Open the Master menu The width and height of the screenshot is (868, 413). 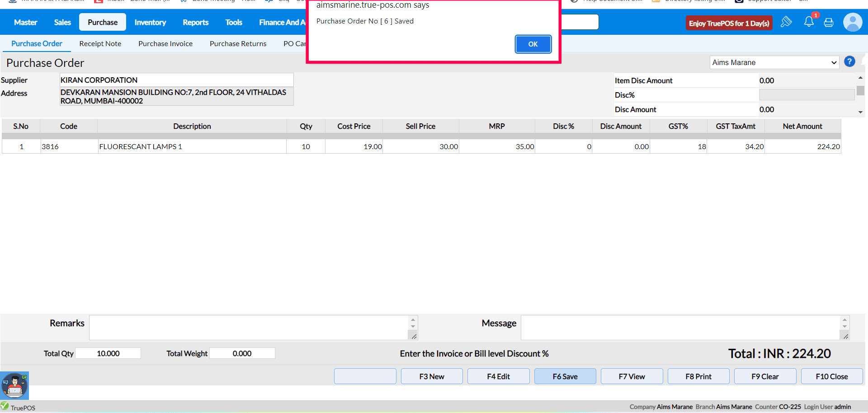pyautogui.click(x=26, y=22)
